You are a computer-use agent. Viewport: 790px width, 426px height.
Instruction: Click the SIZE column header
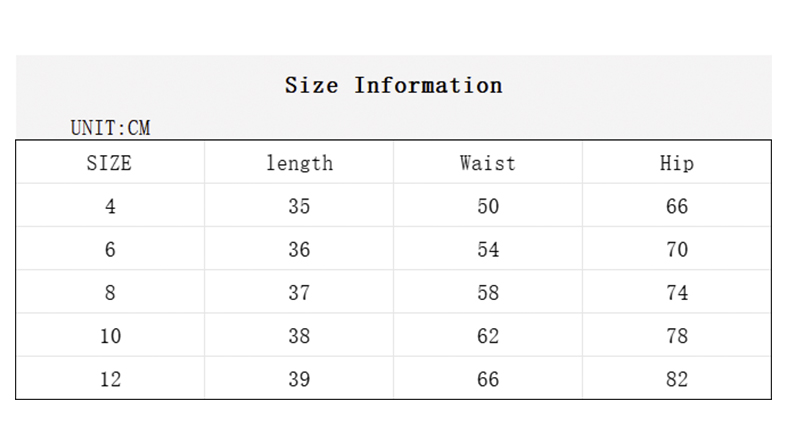pyautogui.click(x=109, y=163)
